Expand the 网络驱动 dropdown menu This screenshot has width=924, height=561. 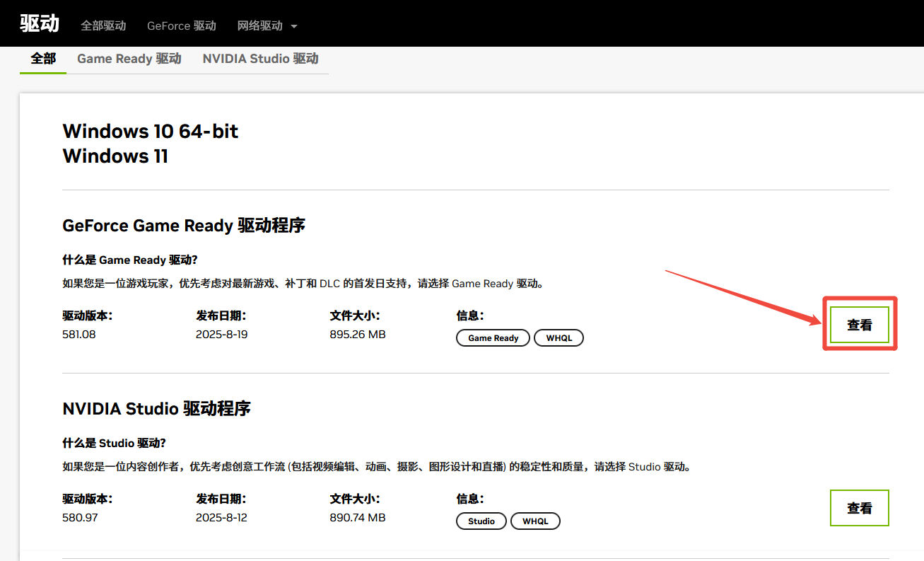(x=267, y=25)
